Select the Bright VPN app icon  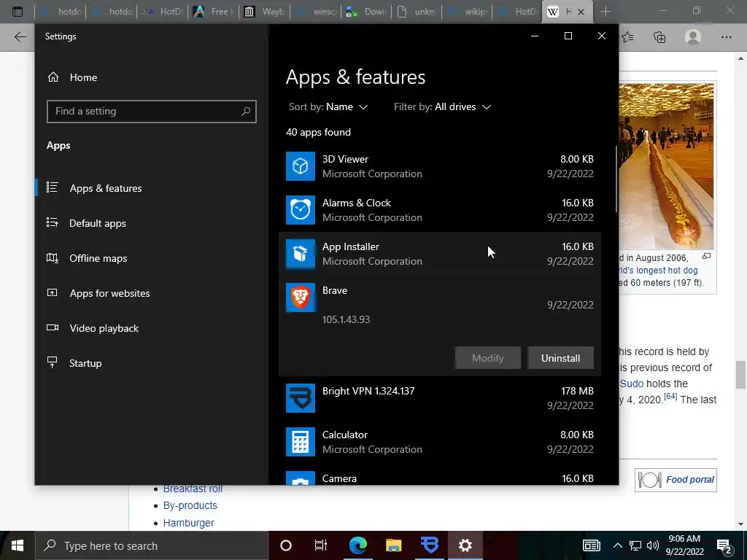pos(300,398)
